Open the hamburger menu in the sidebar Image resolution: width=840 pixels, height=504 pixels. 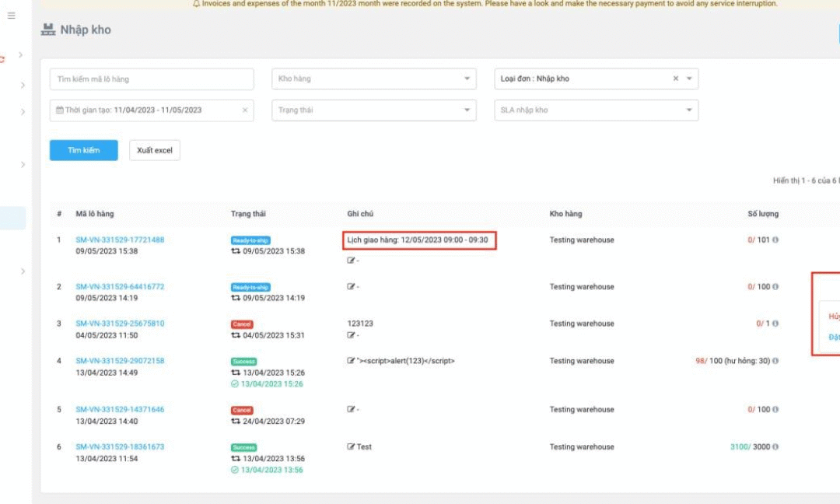coord(12,16)
